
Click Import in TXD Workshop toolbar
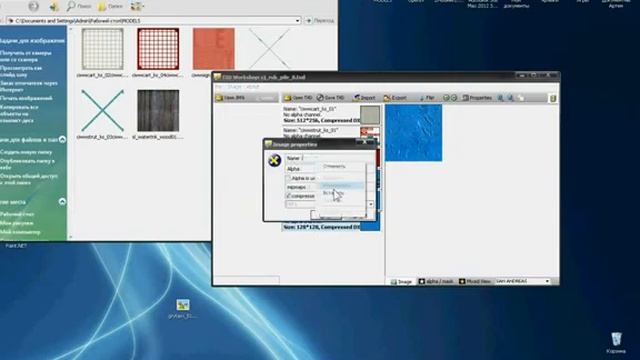pyautogui.click(x=364, y=98)
